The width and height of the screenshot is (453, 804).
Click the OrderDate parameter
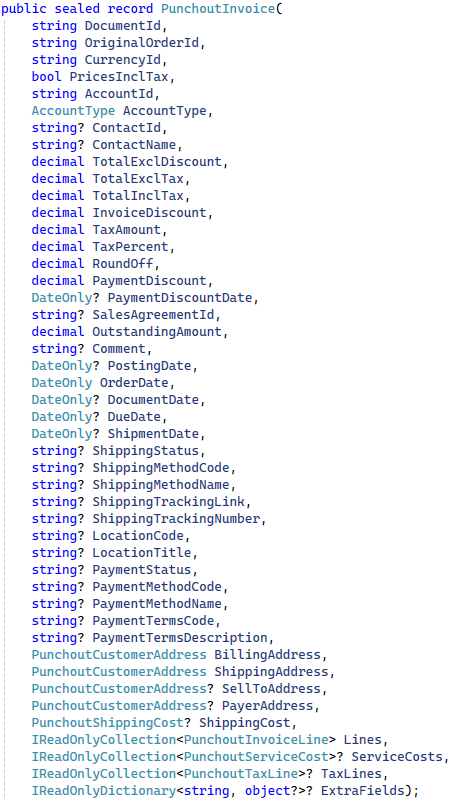(134, 383)
